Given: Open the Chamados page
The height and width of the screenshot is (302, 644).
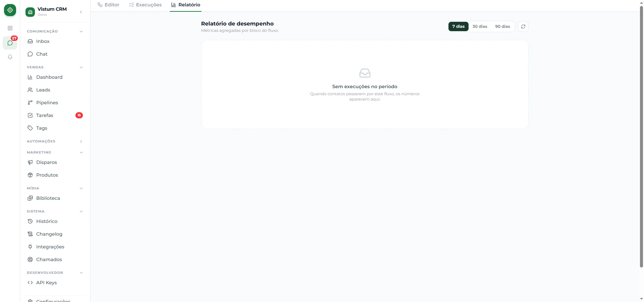Looking at the screenshot, I should pos(55,259).
